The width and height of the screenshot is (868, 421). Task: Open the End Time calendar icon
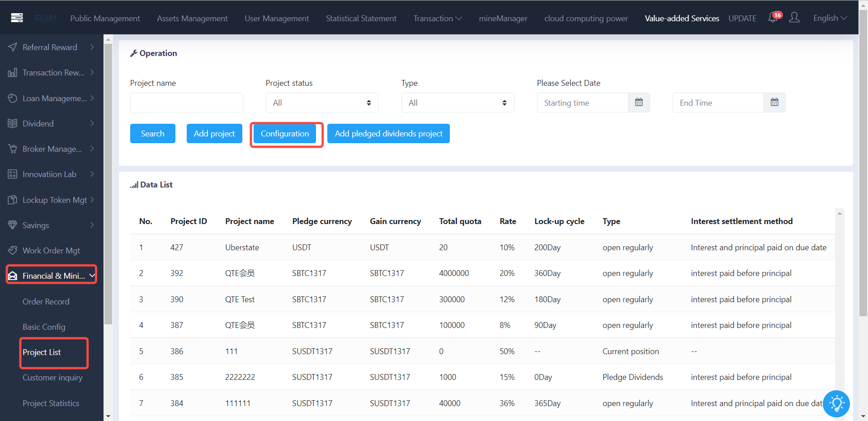pyautogui.click(x=774, y=103)
